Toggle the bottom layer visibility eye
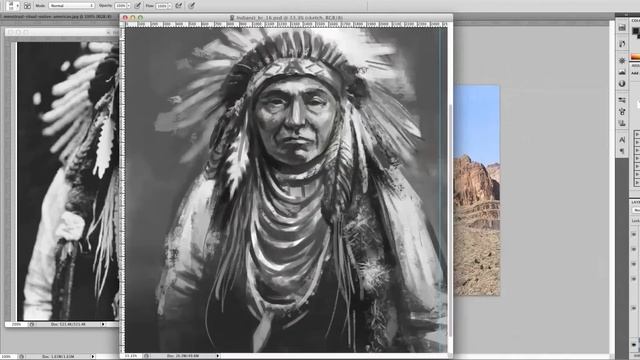The height and width of the screenshot is (360, 640). [x=634, y=345]
